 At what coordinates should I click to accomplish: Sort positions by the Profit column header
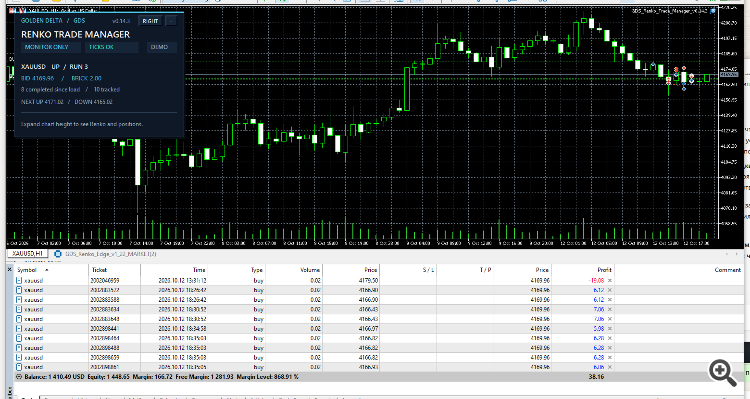[x=605, y=270]
